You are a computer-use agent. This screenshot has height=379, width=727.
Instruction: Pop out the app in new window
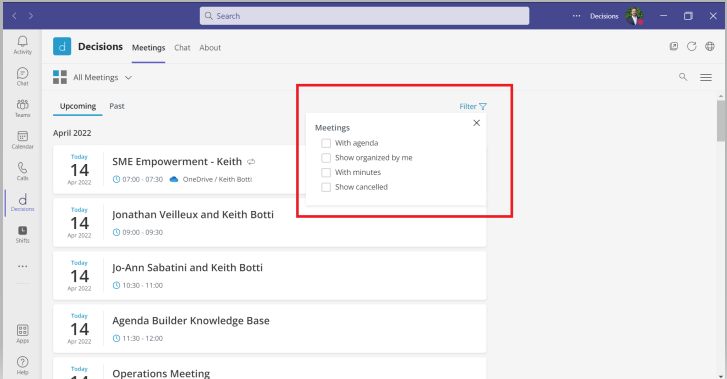coord(674,46)
